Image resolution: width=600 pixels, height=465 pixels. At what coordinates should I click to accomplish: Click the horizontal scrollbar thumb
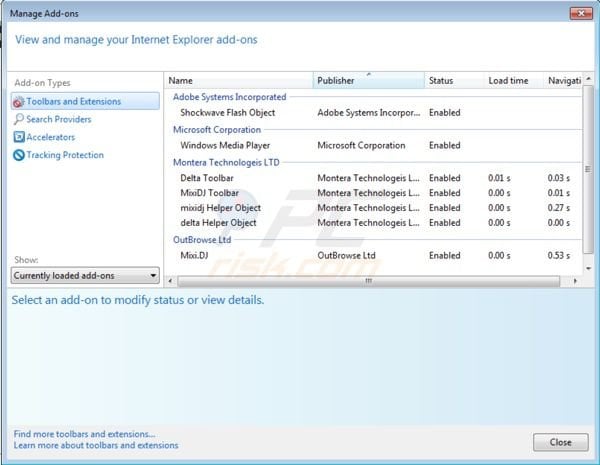(x=368, y=281)
